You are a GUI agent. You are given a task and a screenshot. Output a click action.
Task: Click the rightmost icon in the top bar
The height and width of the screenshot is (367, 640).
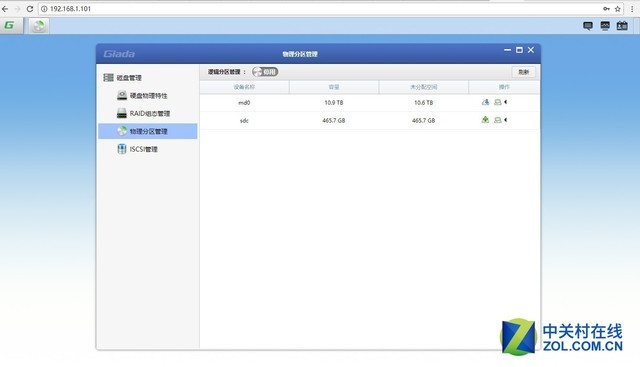click(622, 26)
